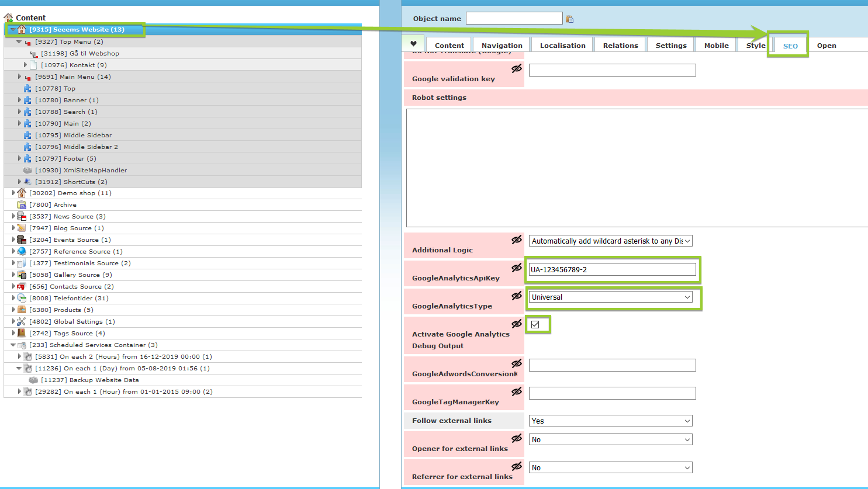Image resolution: width=868 pixels, height=489 pixels.
Task: Expand the Footer tree node
Action: 19,158
